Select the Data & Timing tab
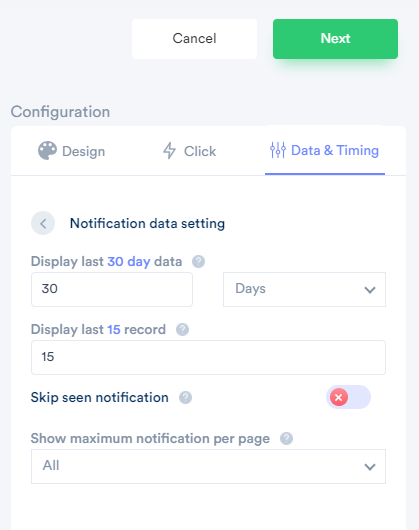The width and height of the screenshot is (419, 530). pyautogui.click(x=325, y=150)
